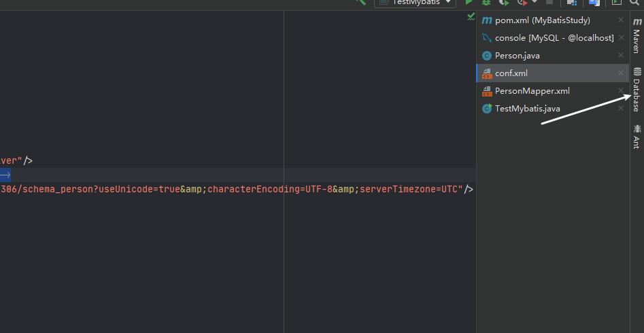Click the green inspection checkmark icon

coord(471,17)
